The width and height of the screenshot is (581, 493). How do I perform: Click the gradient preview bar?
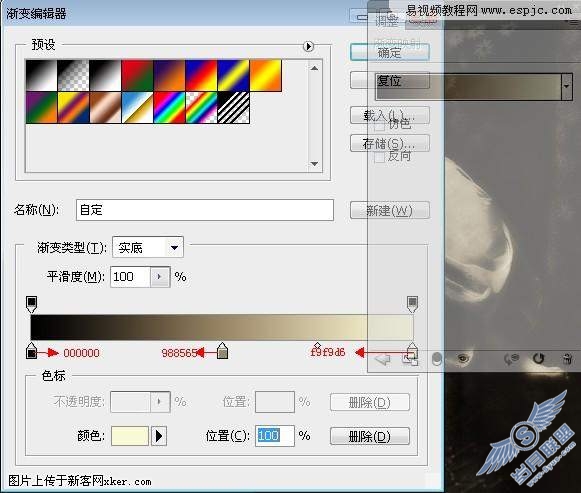coord(222,327)
